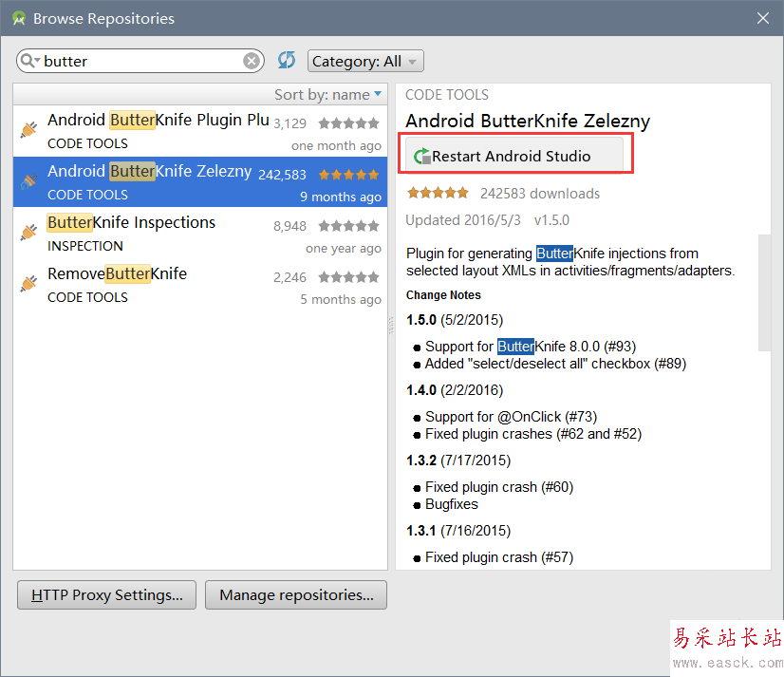
Task: Click Change Notes heading
Action: tap(443, 295)
